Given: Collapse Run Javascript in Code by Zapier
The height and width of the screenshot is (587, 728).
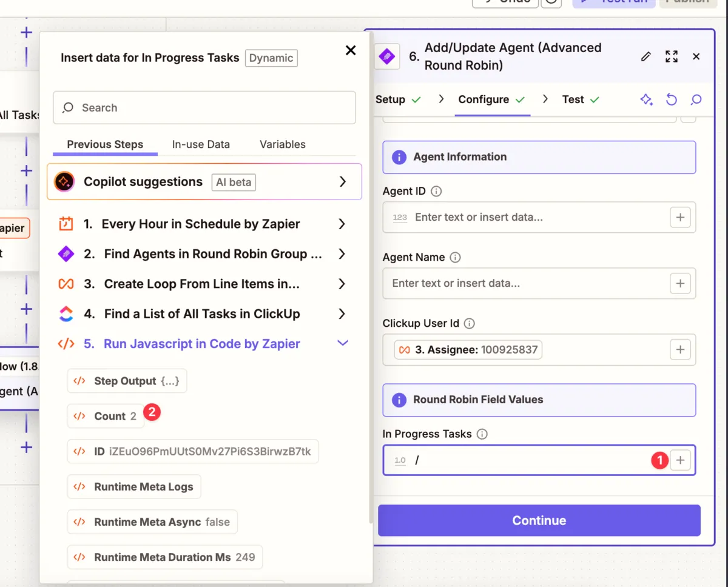Looking at the screenshot, I should [x=343, y=343].
